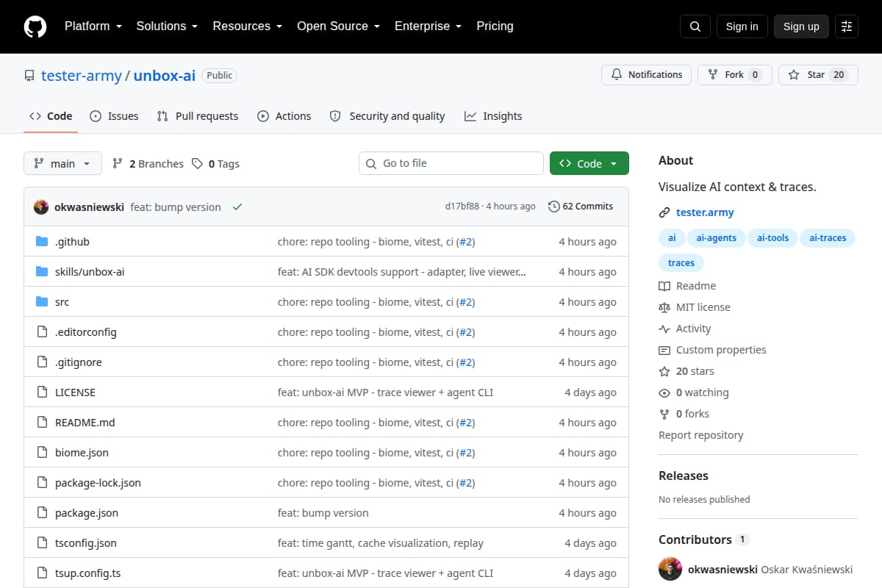
Task: Click the Sign in button
Action: (x=742, y=26)
